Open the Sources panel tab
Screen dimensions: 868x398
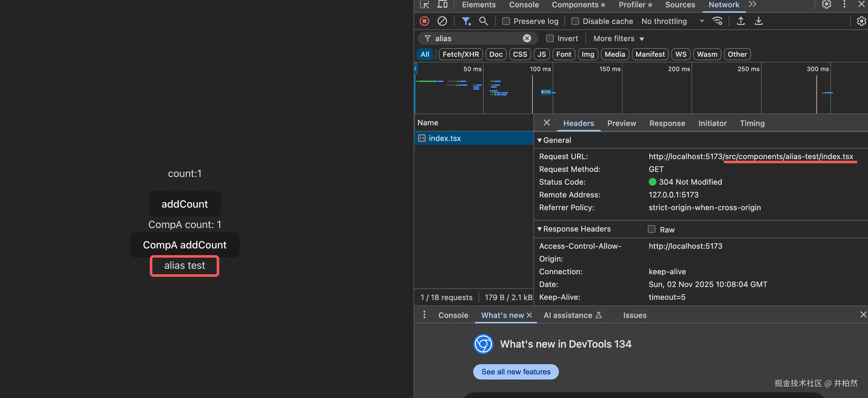(680, 5)
